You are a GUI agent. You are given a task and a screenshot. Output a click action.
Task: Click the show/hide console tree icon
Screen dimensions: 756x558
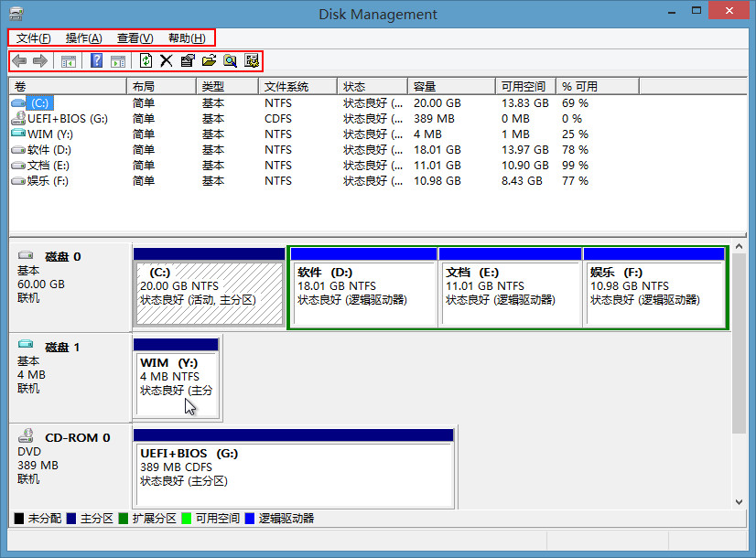pyautogui.click(x=68, y=61)
